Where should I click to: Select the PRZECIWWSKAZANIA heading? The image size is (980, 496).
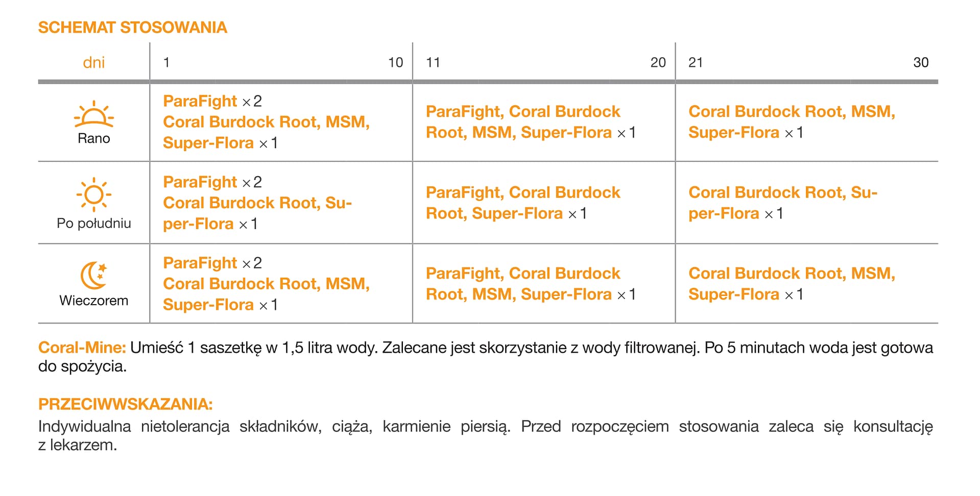click(x=125, y=404)
